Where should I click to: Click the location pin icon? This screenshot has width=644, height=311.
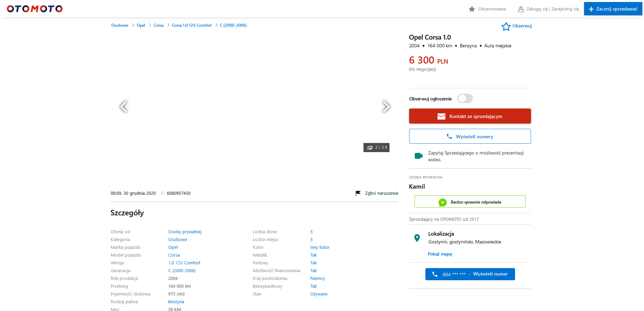[417, 238]
